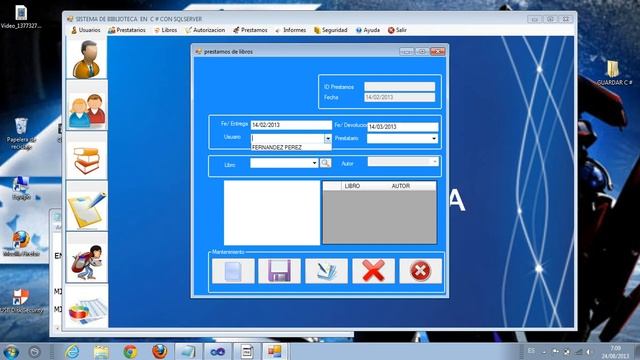Click the Windows Start orb
The height and width of the screenshot is (360, 640).
11,352
